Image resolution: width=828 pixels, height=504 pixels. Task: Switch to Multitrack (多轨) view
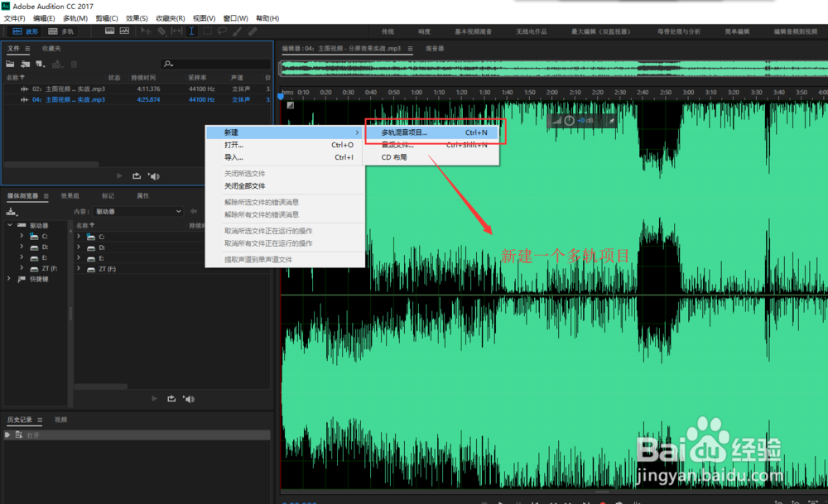[60, 31]
